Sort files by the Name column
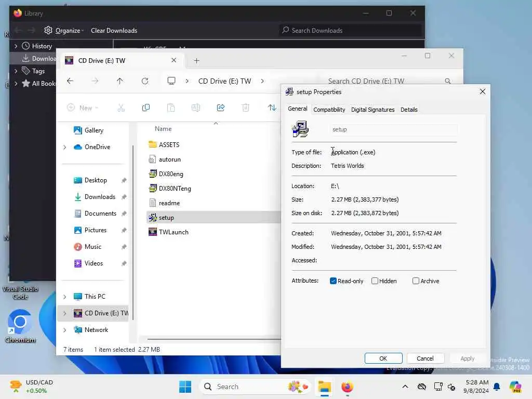This screenshot has width=532, height=399. click(163, 129)
